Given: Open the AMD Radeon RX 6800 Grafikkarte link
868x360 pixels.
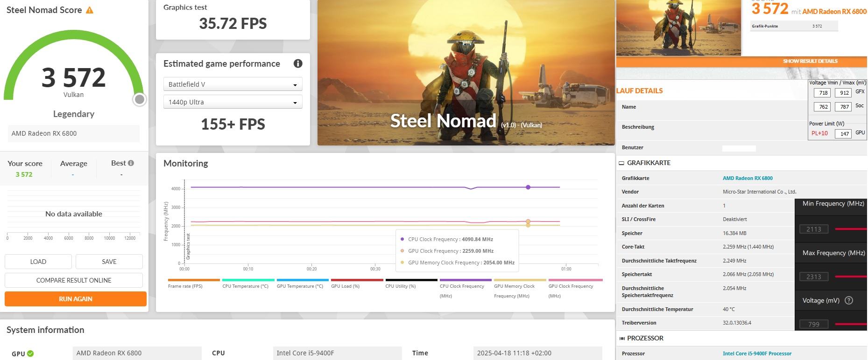Looking at the screenshot, I should coord(748,178).
